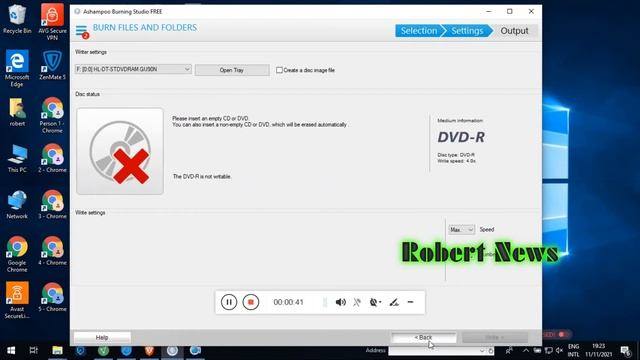Select Avast SecureLine desktop shortcut
The height and width of the screenshot is (360, 640).
click(x=17, y=300)
